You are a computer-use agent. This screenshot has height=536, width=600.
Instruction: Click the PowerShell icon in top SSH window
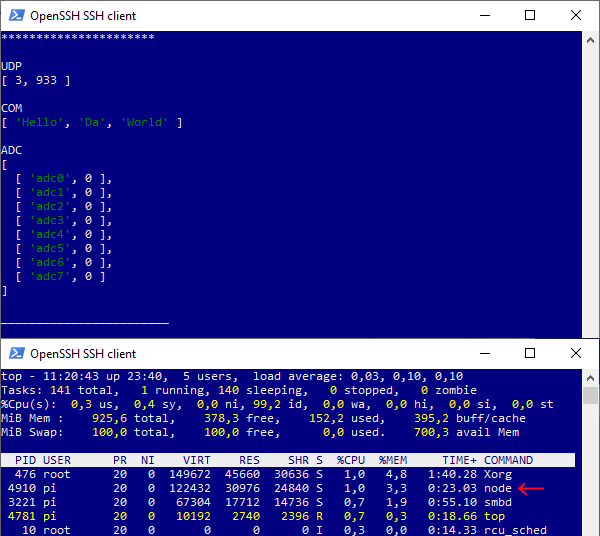point(17,15)
